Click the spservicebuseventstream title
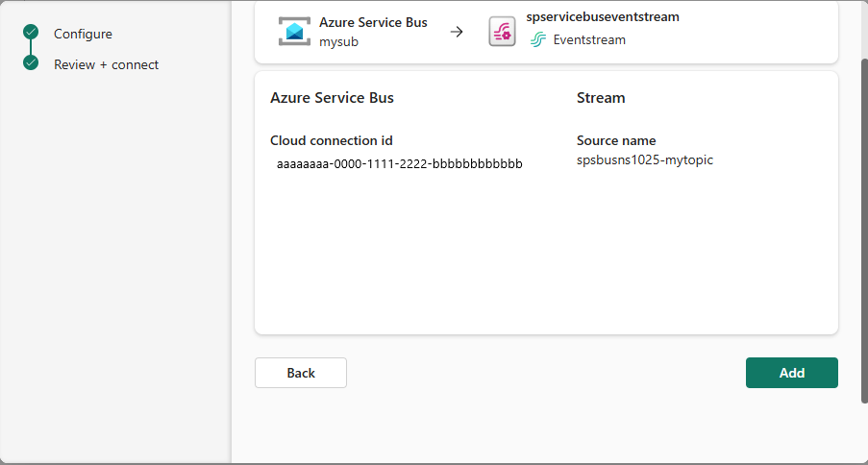Image resolution: width=868 pixels, height=465 pixels. click(x=603, y=17)
